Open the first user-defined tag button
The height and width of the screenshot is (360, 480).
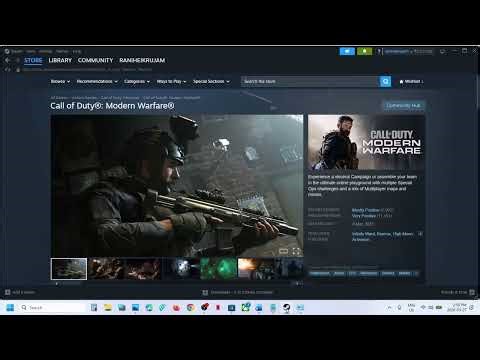[320, 274]
